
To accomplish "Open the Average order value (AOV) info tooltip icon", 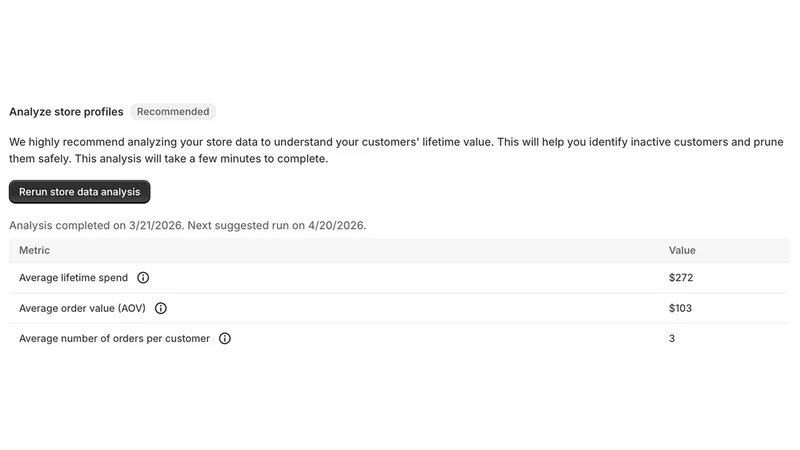I will click(x=161, y=308).
